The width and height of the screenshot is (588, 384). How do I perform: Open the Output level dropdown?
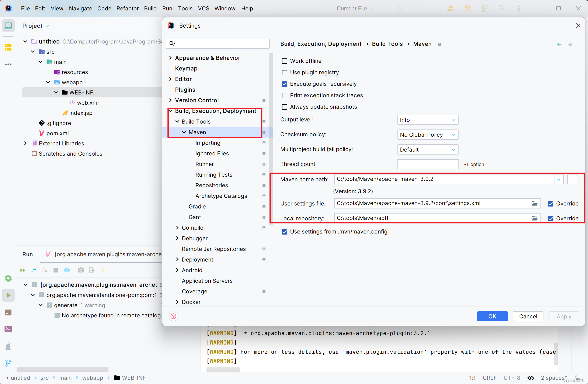point(428,120)
